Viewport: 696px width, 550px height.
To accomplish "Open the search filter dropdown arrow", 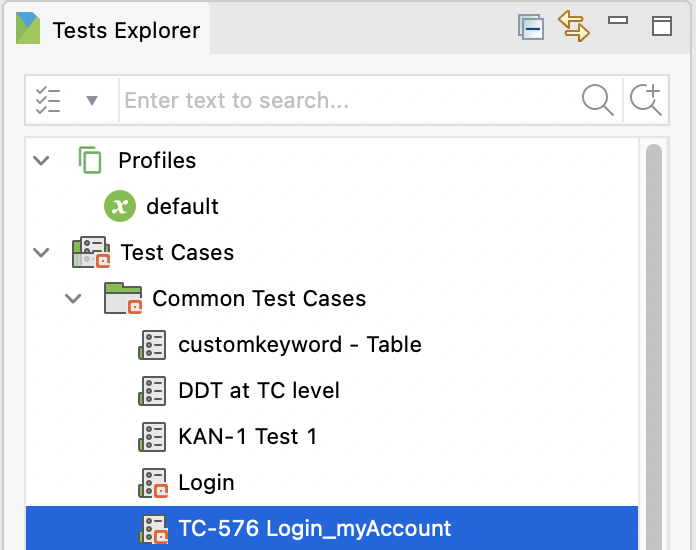I will [x=92, y=101].
